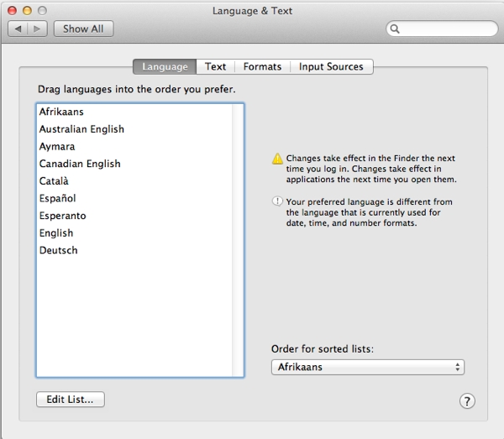Expand the Order for sorted lists dropdown
504x439 pixels.
(368, 367)
